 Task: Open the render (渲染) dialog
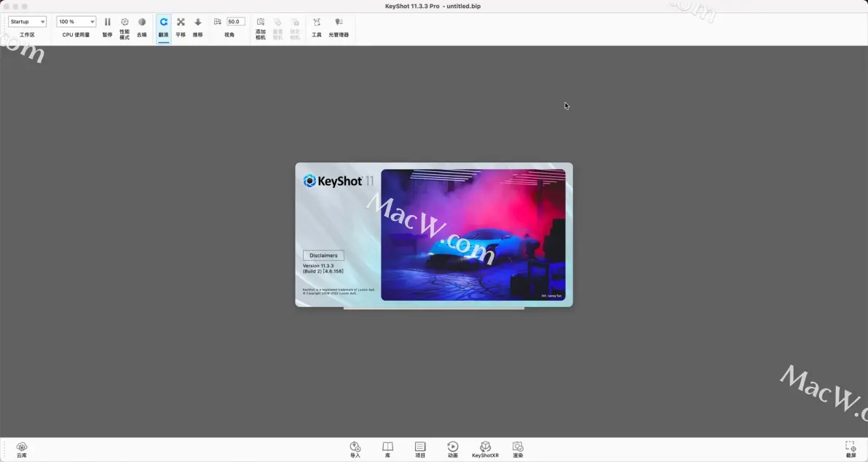518,450
